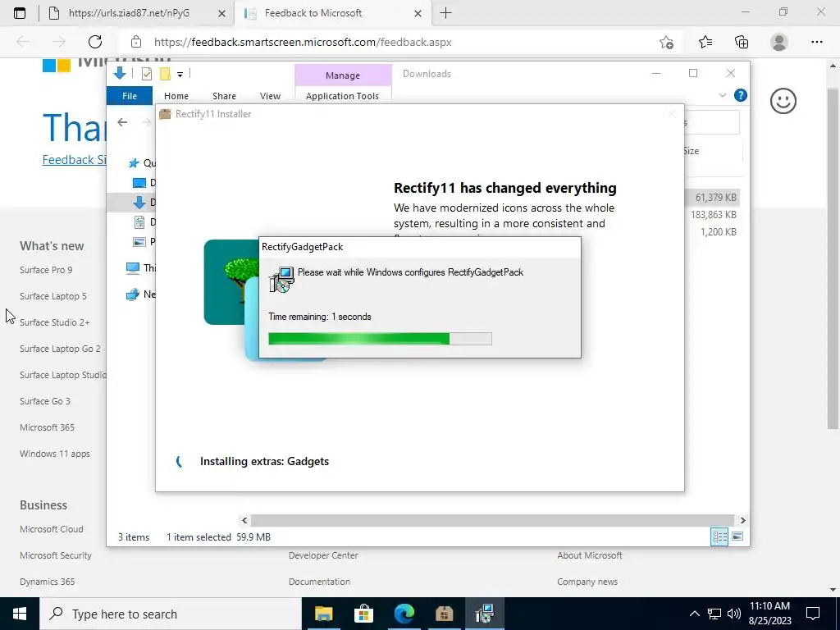The width and height of the screenshot is (840, 630).
Task: Click Explorer Properties quick access icon
Action: coord(146,74)
